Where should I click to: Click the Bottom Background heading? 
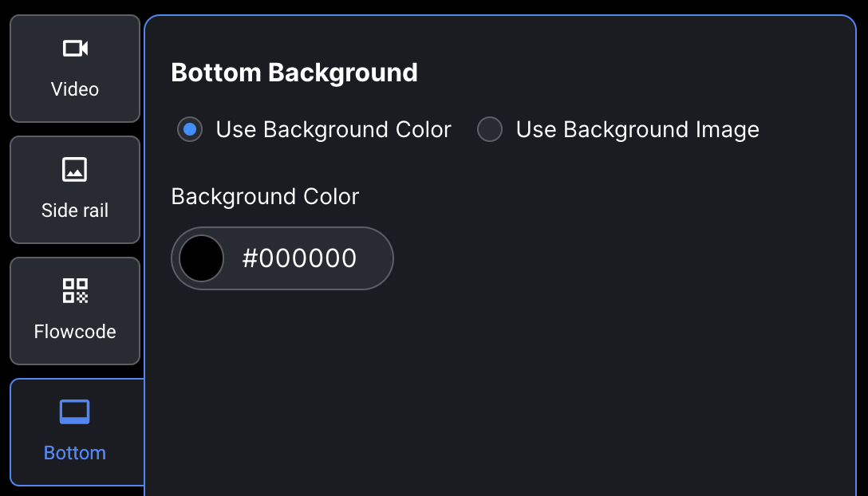pos(294,73)
